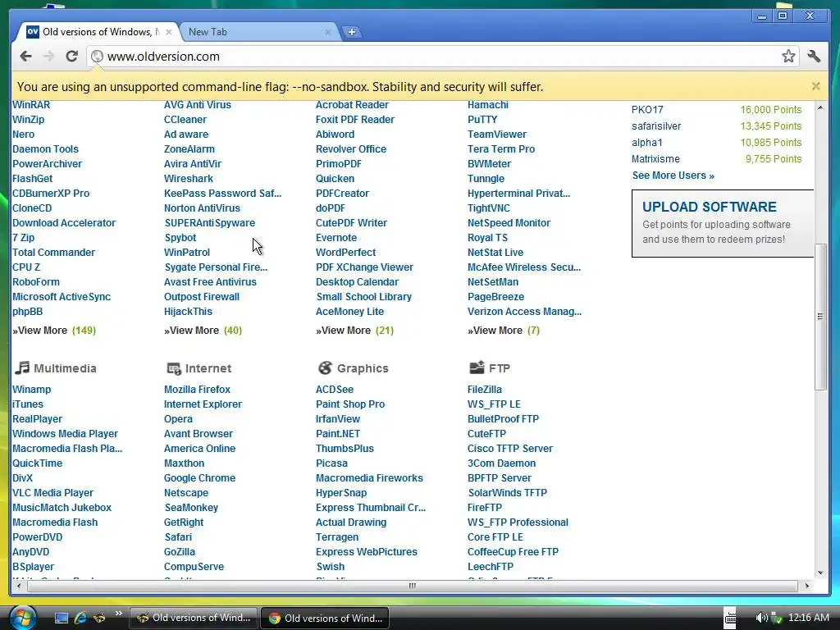Click View More (7) link
This screenshot has width=840, height=630.
pos(504,331)
